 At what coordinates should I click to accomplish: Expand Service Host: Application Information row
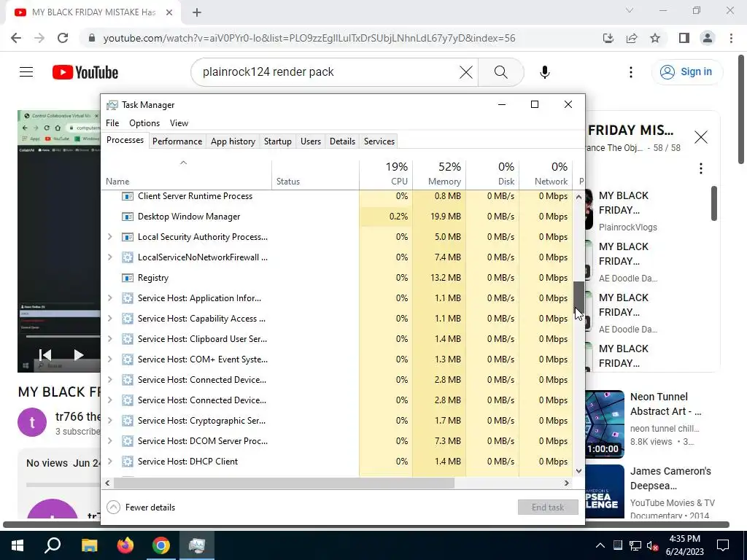pyautogui.click(x=109, y=298)
